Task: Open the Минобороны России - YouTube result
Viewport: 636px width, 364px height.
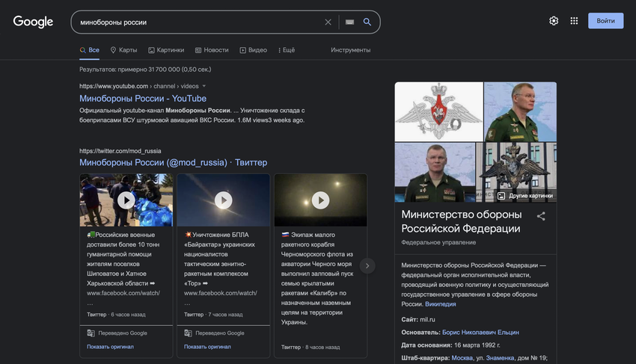Action: pyautogui.click(x=143, y=99)
